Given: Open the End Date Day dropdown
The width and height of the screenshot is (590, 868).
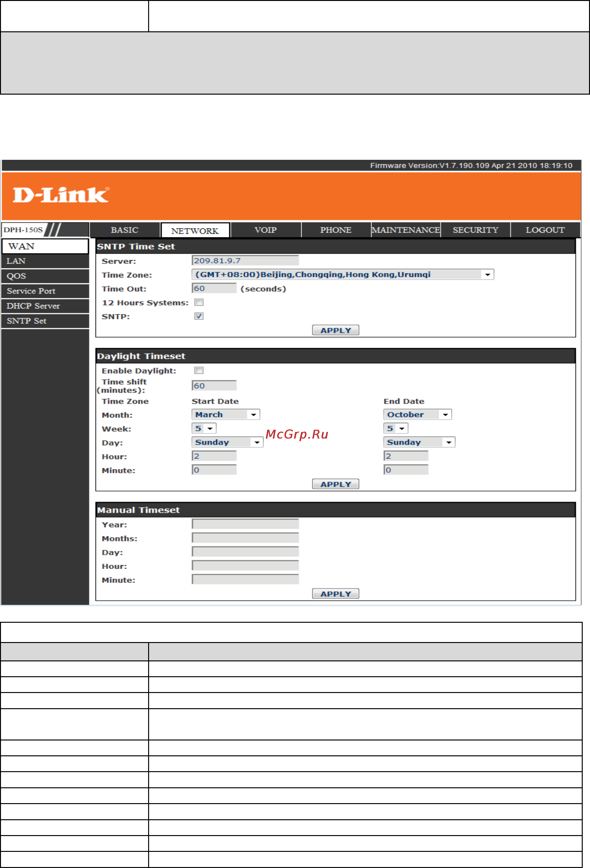Looking at the screenshot, I should pyautogui.click(x=419, y=443).
